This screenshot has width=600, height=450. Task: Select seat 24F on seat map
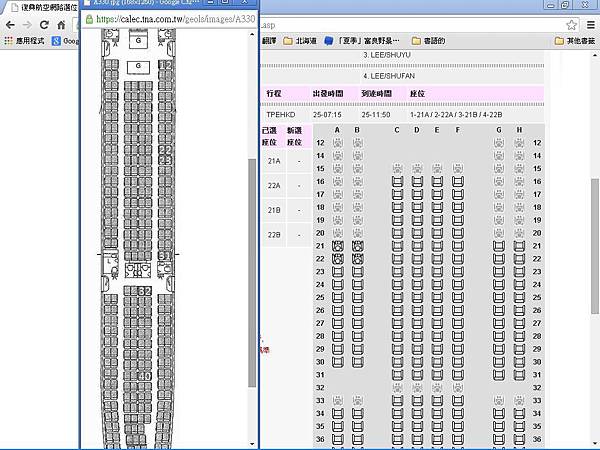pyautogui.click(x=458, y=284)
